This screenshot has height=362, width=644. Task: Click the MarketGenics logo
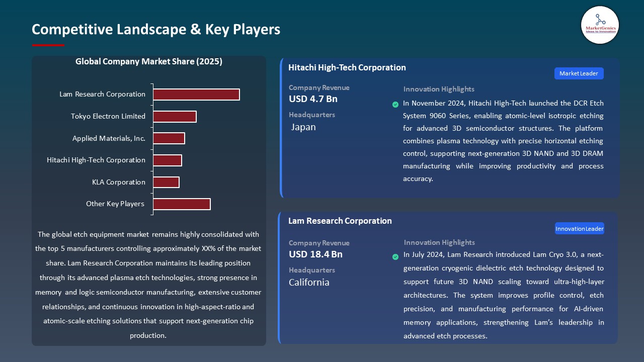[600, 25]
